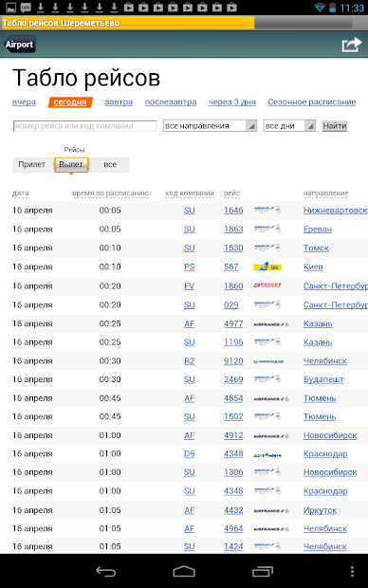Open flight number 4854 link
Image resolution: width=368 pixels, height=588 pixels.
(233, 398)
